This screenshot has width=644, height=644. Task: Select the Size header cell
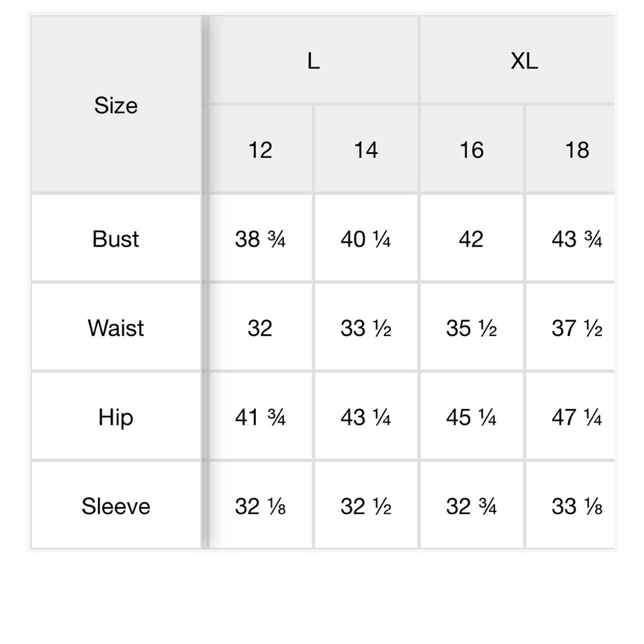(116, 105)
